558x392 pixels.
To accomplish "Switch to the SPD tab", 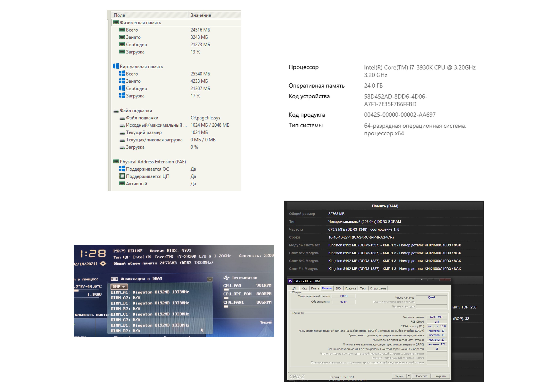I will tap(338, 288).
